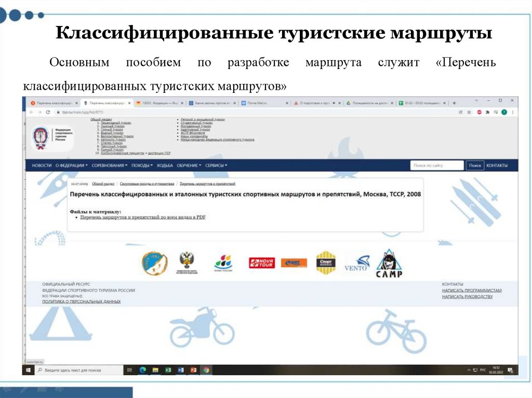
Task: Open the PDF list of routes link
Action: (142, 217)
